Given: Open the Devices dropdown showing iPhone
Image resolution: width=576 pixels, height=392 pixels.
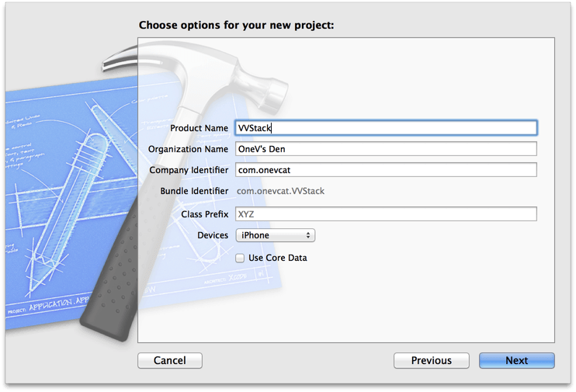Looking at the screenshot, I should [275, 235].
